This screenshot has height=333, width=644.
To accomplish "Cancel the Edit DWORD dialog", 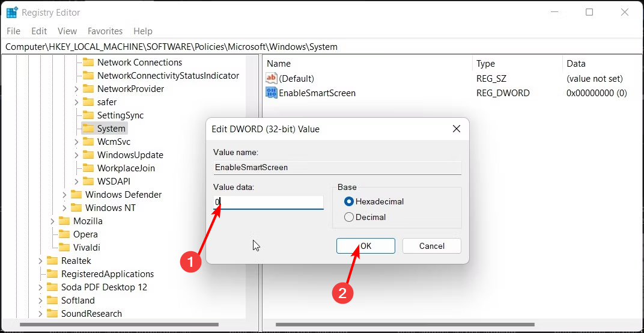I will [x=432, y=246].
